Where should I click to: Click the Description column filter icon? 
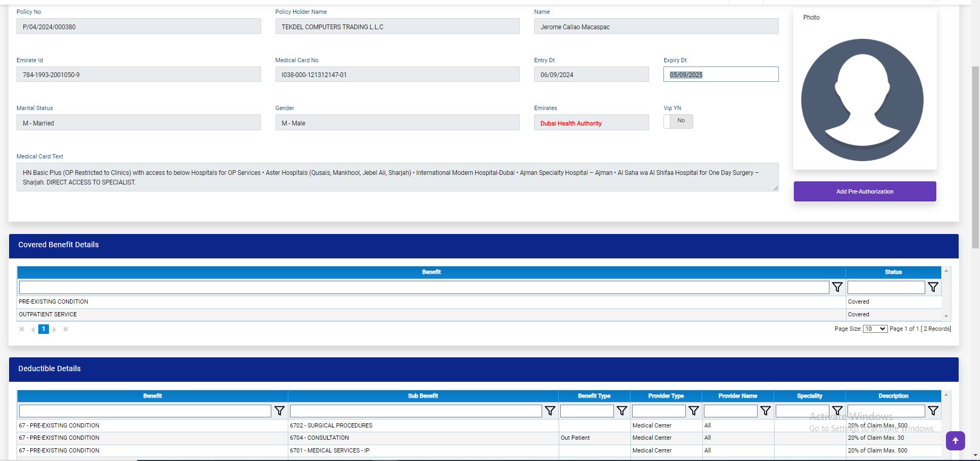click(933, 410)
